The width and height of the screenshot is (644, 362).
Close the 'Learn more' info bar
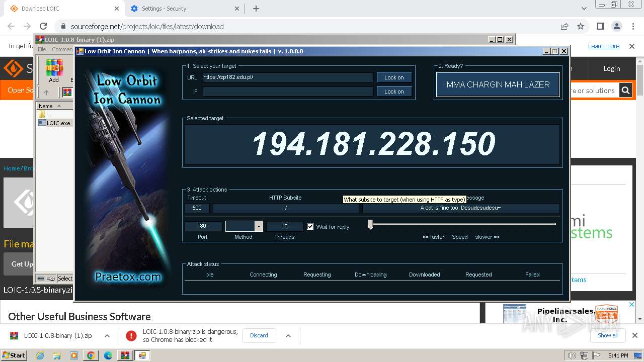click(632, 46)
